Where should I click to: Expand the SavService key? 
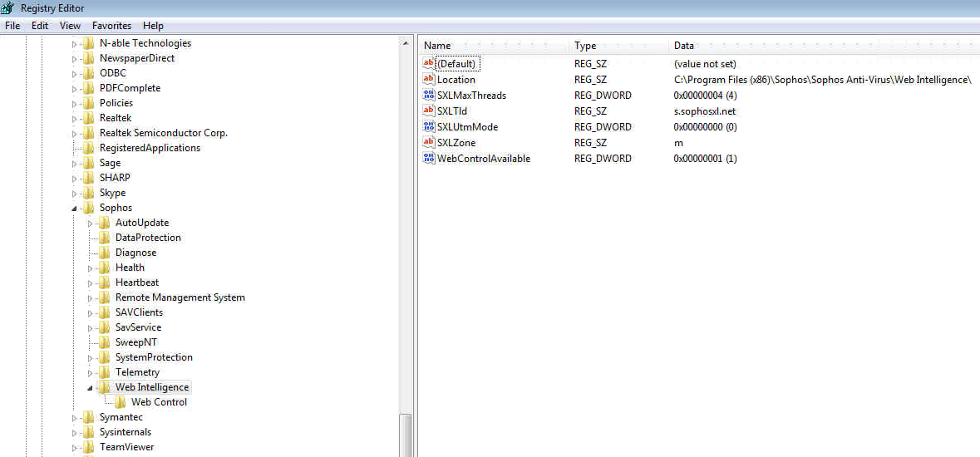coord(90,328)
